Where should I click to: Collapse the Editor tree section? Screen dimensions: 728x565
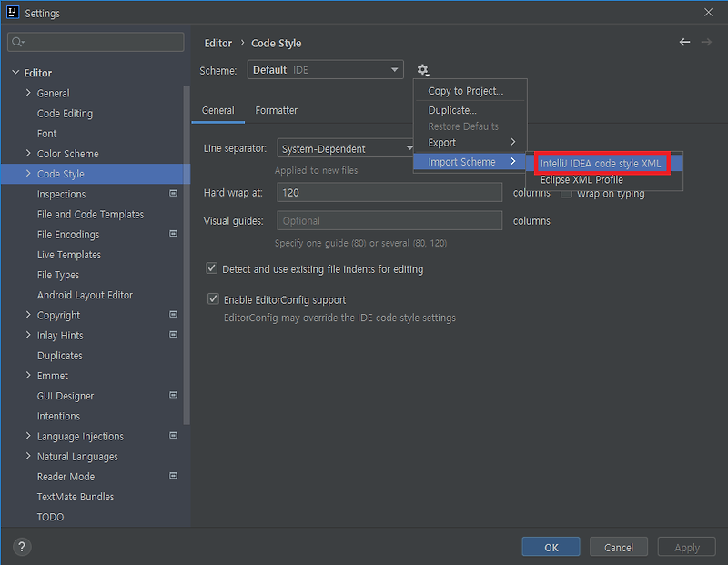tap(15, 72)
